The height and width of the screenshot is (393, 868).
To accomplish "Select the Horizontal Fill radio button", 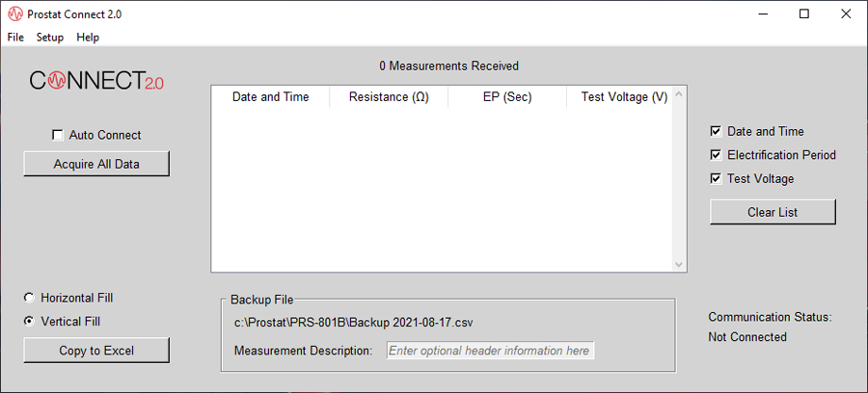I will (x=29, y=298).
